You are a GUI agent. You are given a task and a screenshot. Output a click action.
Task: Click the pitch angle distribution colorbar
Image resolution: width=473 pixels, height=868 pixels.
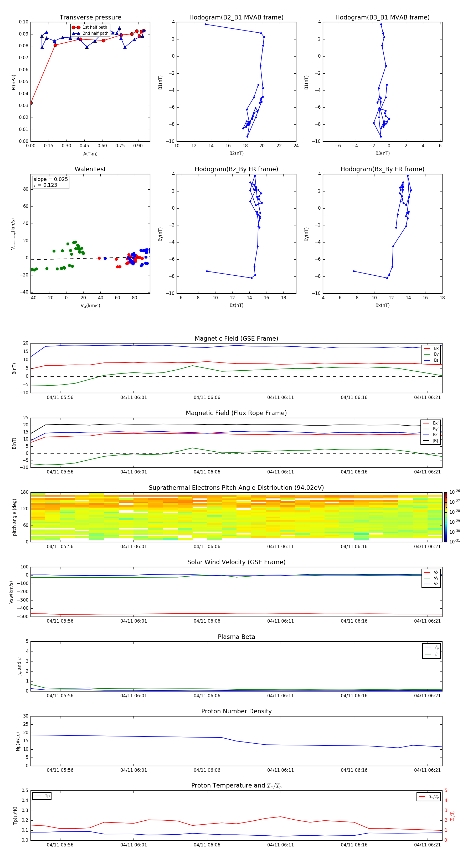[446, 517]
